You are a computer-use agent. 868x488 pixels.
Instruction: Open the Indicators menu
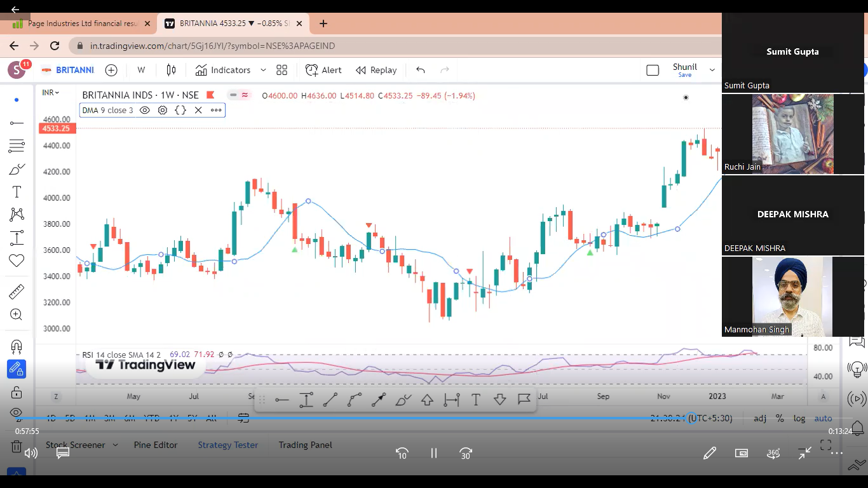coord(223,70)
